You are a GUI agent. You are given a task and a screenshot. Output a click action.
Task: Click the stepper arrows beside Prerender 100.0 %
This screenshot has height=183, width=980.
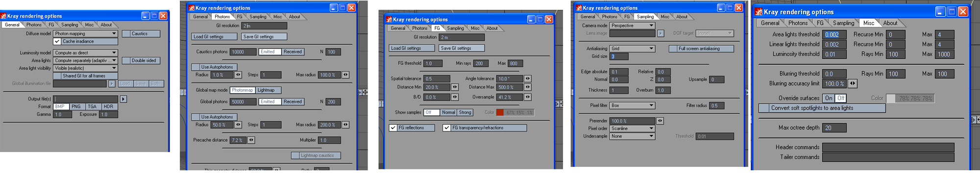(660, 121)
